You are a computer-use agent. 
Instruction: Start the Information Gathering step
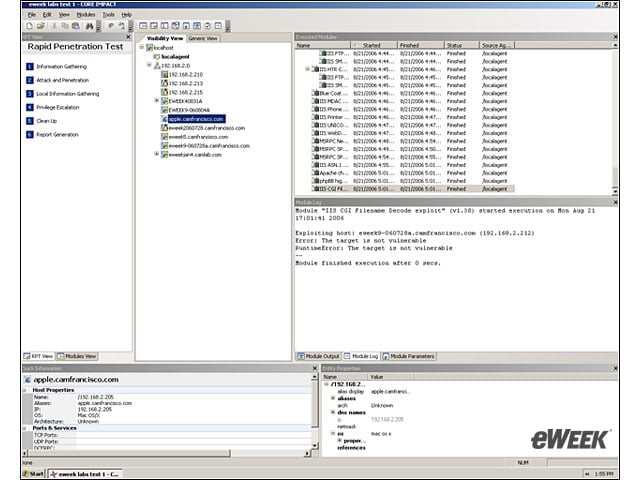[62, 67]
